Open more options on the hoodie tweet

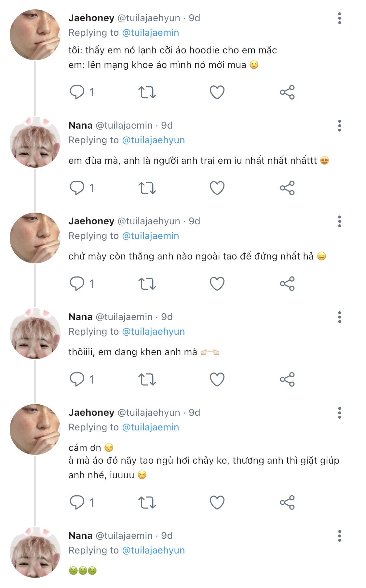tap(339, 18)
